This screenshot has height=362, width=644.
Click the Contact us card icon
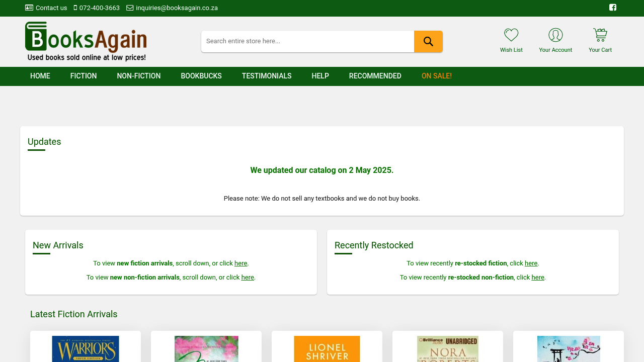tap(29, 8)
